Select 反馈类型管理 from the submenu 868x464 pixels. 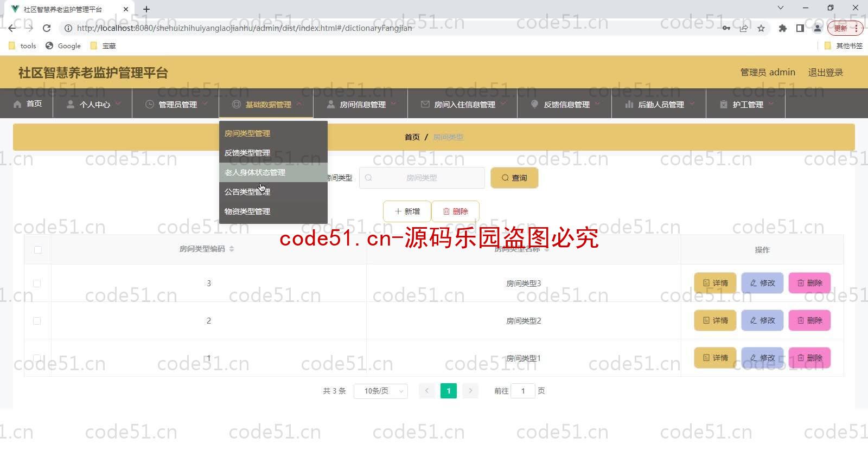pyautogui.click(x=273, y=153)
